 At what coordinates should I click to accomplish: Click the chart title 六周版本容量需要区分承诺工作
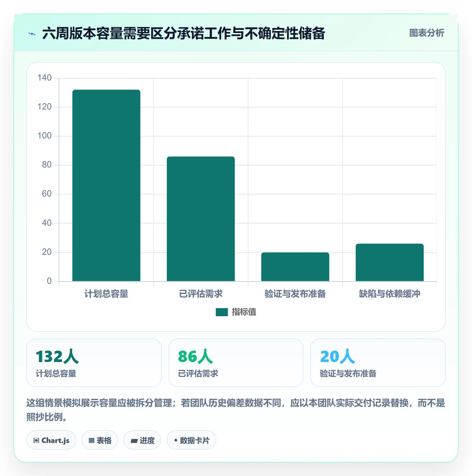click(x=184, y=33)
